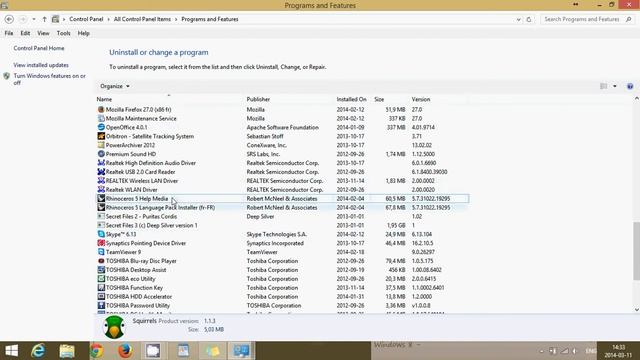
Task: Open the Organize dropdown
Action: click(115, 86)
